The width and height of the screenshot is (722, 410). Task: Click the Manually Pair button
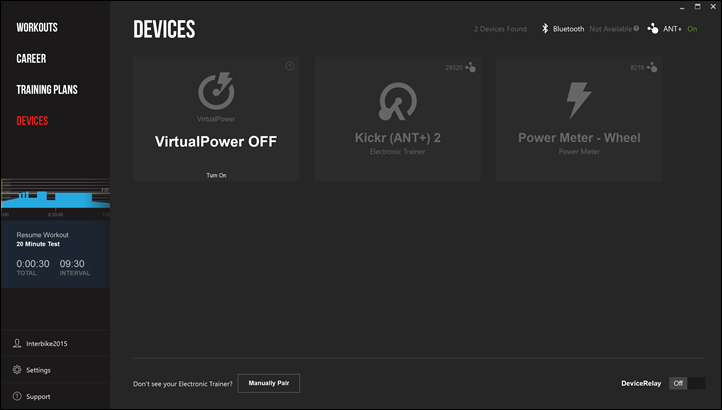[269, 383]
